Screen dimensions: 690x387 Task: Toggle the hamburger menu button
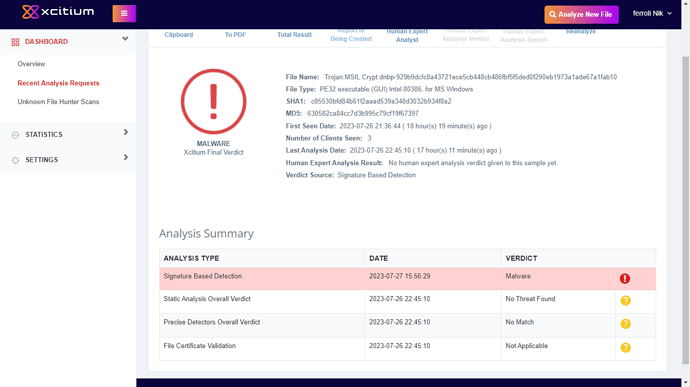[124, 14]
